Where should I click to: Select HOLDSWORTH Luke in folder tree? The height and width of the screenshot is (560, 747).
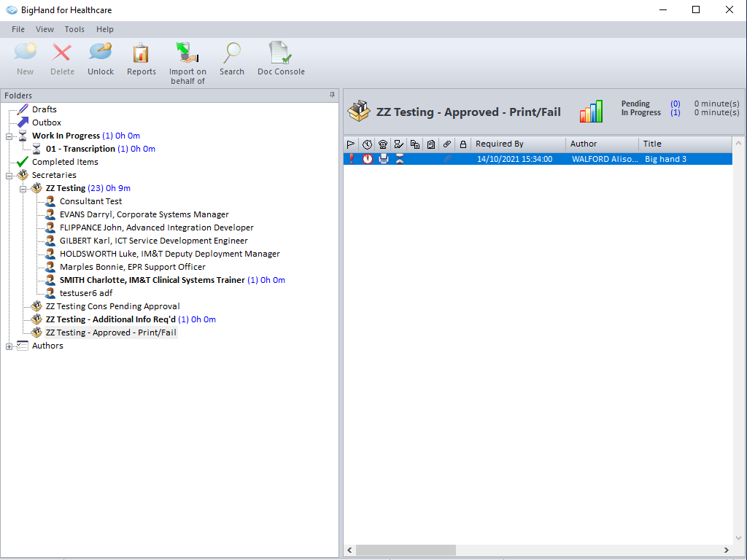[169, 254]
